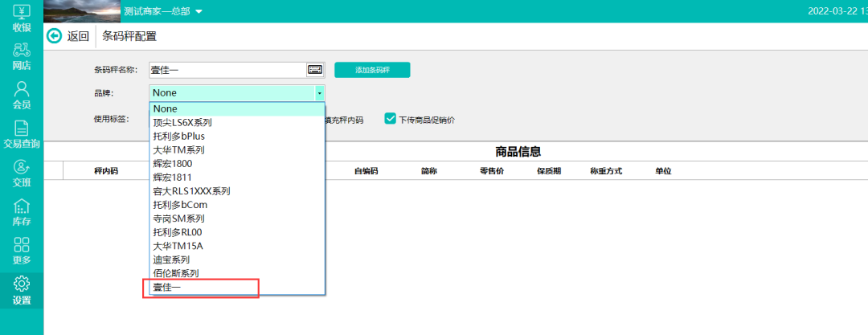868x335 pixels.
Task: Open the 库存 inventory icon
Action: 22,212
